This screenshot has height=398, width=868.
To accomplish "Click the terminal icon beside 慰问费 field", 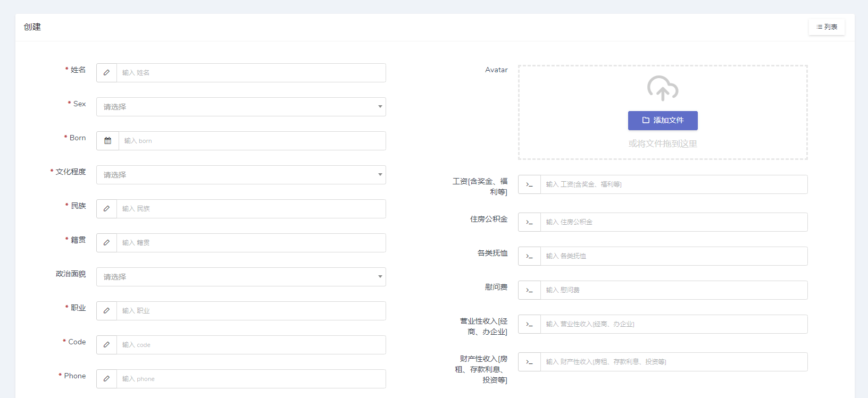I will (x=529, y=290).
